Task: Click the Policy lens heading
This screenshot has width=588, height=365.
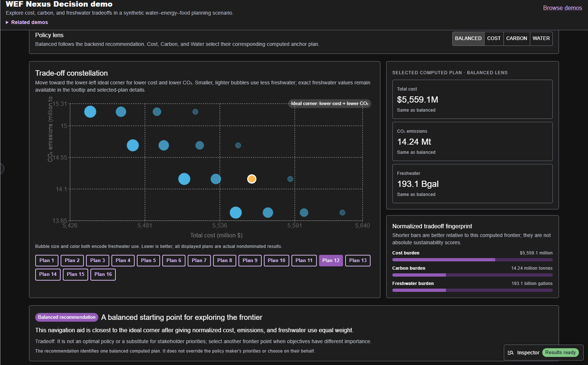Action: [49, 35]
